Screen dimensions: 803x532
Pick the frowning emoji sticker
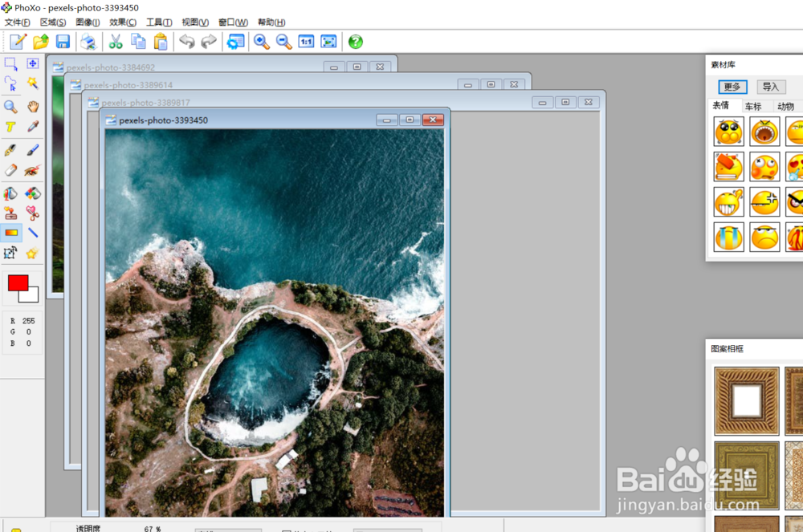[x=764, y=237]
